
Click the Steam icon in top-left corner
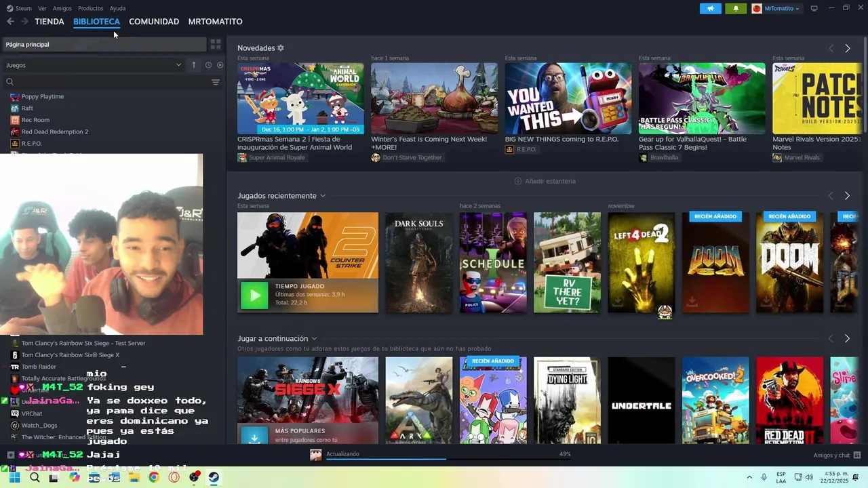10,8
